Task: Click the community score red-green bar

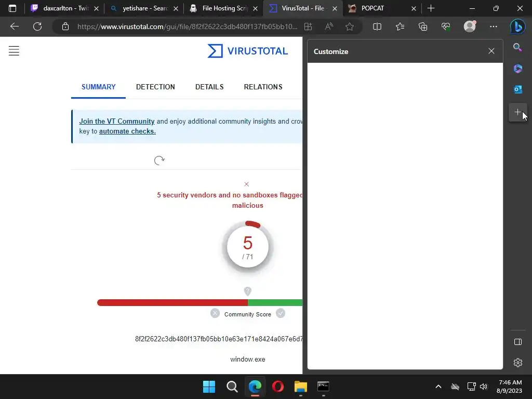Action: point(199,303)
